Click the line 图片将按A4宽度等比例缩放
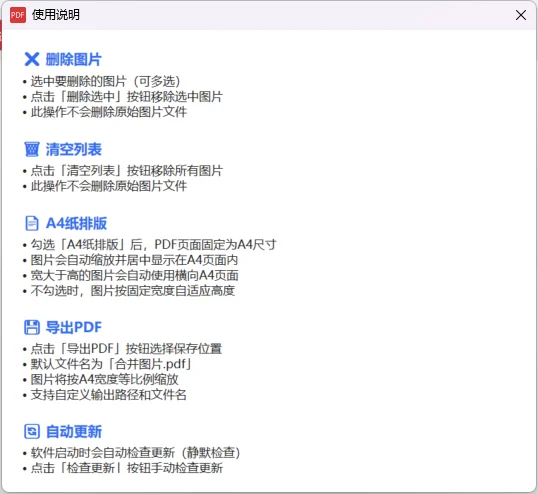 tap(104, 379)
